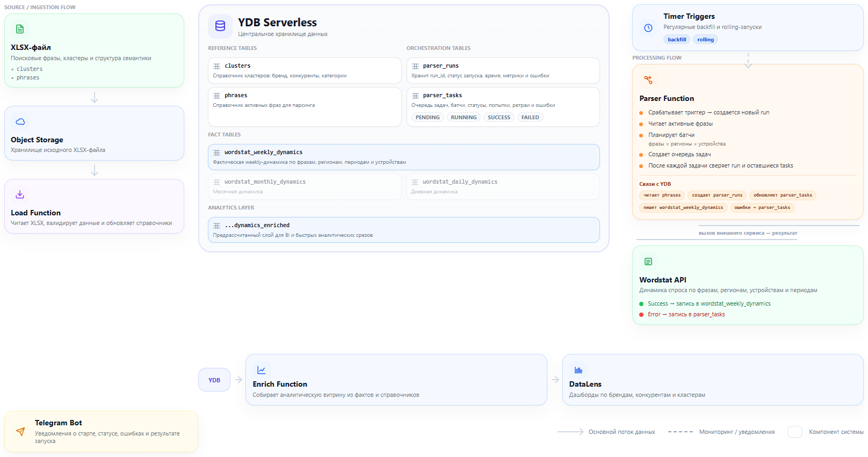Click the 'Object Storage' card title
The height and width of the screenshot is (457, 868).
tap(37, 140)
